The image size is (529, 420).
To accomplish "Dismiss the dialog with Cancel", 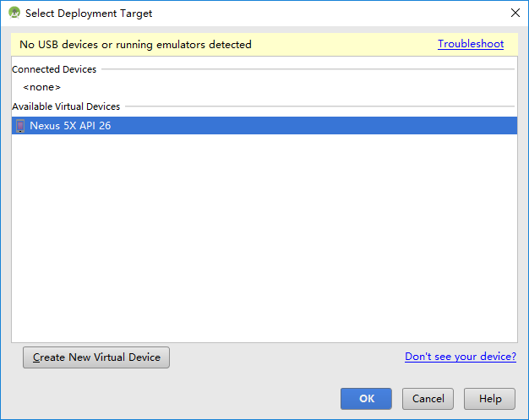I will 428,398.
